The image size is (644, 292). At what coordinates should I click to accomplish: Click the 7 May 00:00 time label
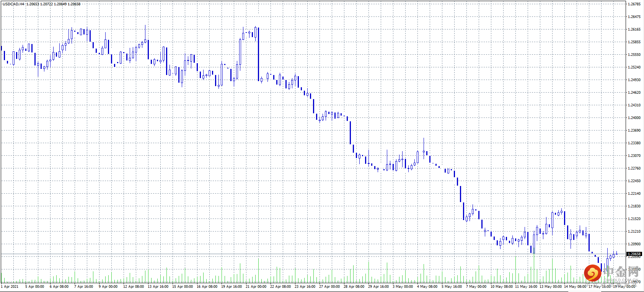click(x=476, y=287)
